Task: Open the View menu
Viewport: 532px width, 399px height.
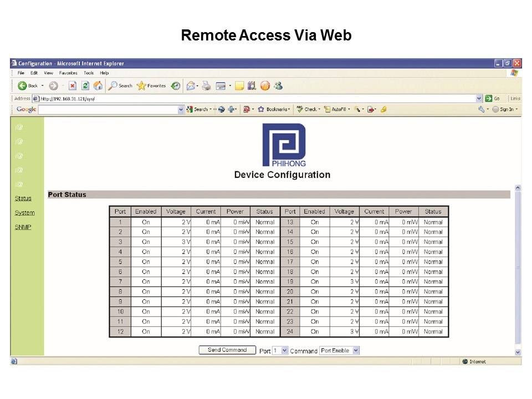Action: point(49,73)
